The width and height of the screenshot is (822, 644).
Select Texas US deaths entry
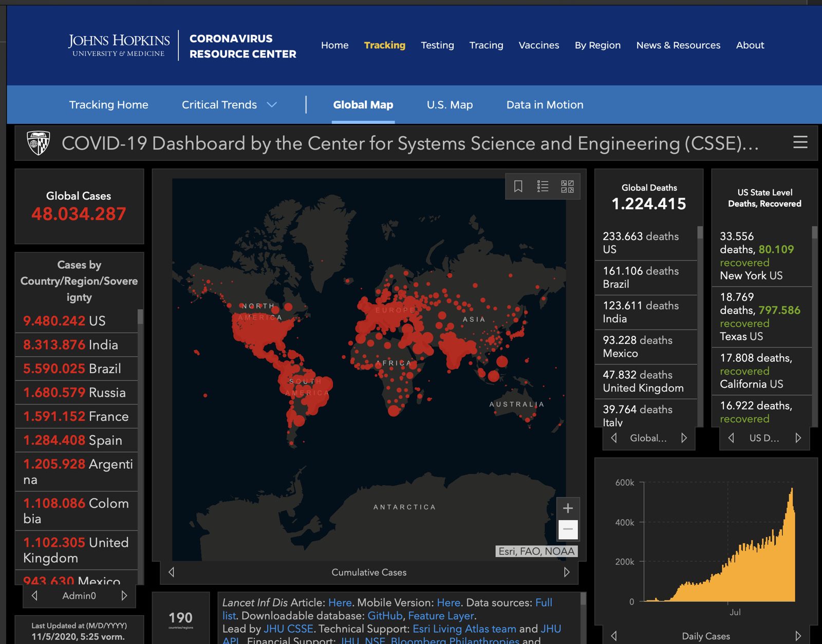pyautogui.click(x=761, y=317)
